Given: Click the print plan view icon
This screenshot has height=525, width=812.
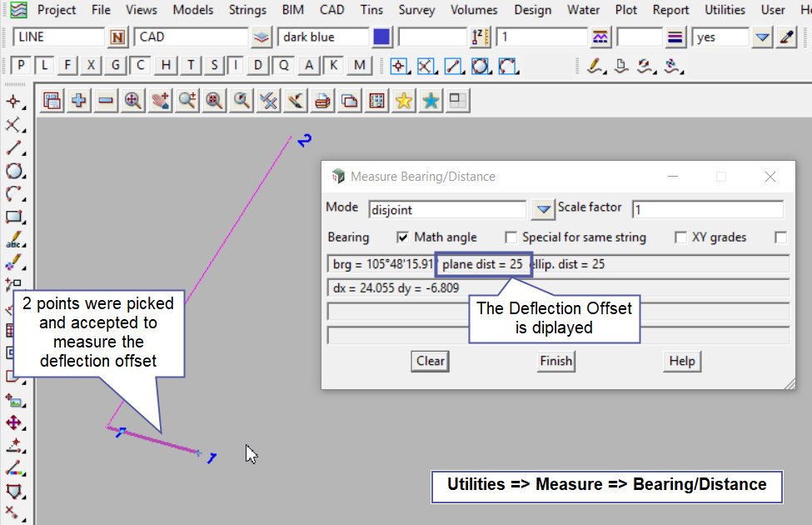Looking at the screenshot, I should pos(322,101).
